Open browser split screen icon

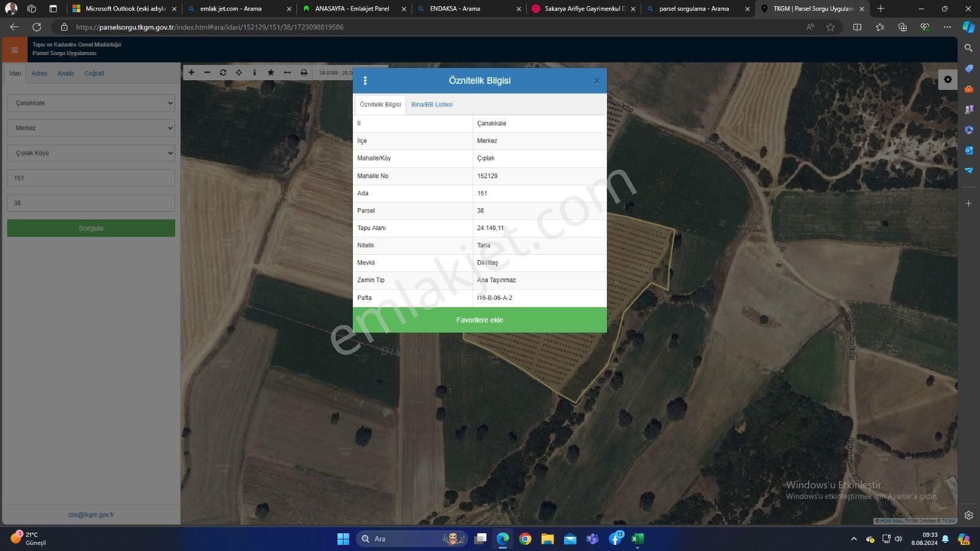(857, 27)
